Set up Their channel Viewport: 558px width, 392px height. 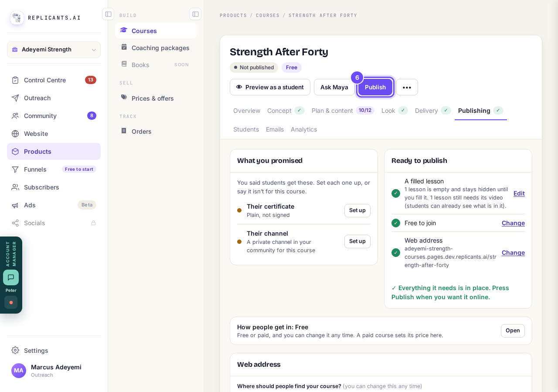(x=357, y=241)
